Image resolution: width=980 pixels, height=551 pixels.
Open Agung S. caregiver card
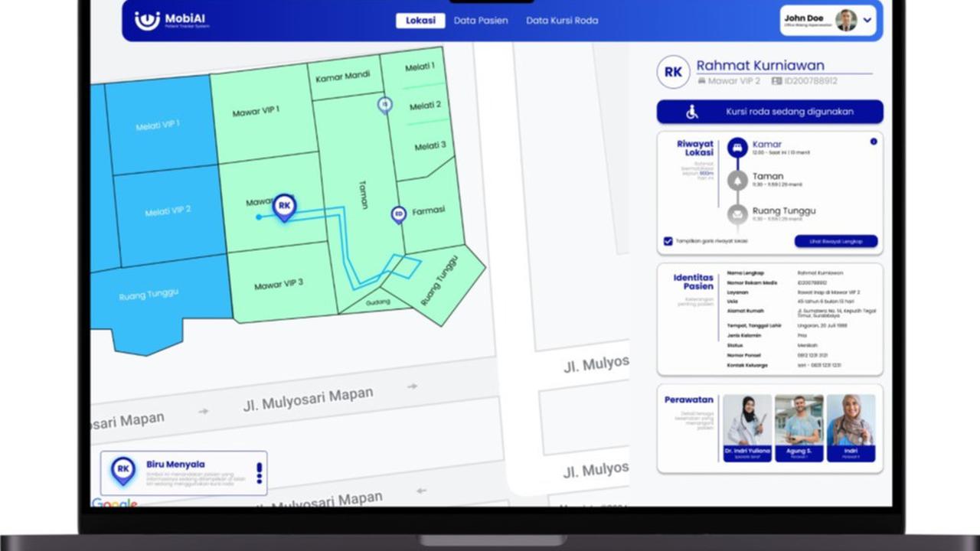799,429
